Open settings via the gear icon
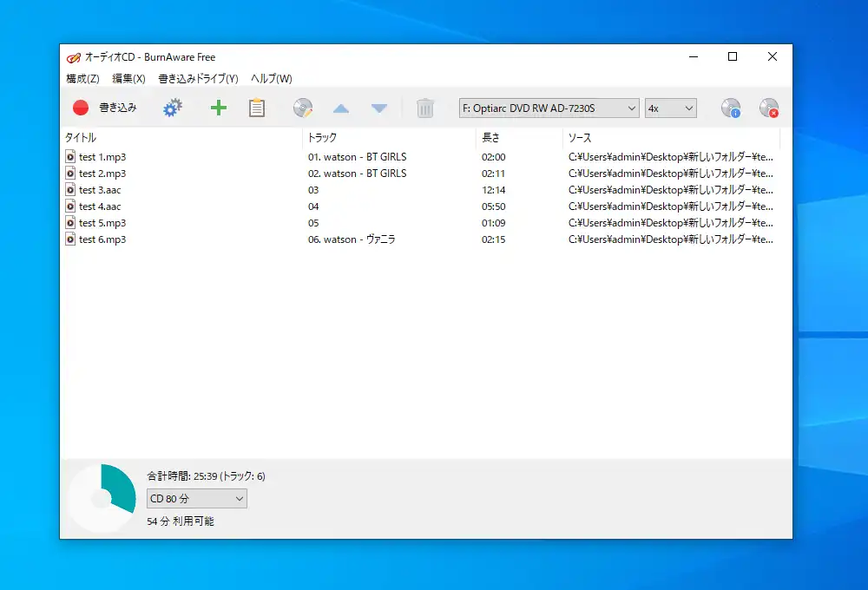Viewport: 868px width, 590px height. pyautogui.click(x=172, y=108)
